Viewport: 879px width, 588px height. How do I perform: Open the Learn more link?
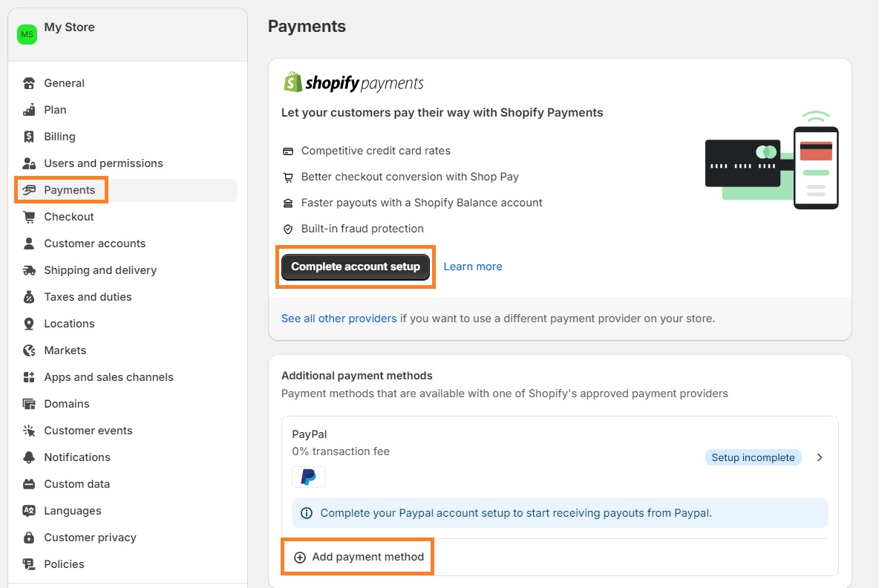click(x=473, y=266)
